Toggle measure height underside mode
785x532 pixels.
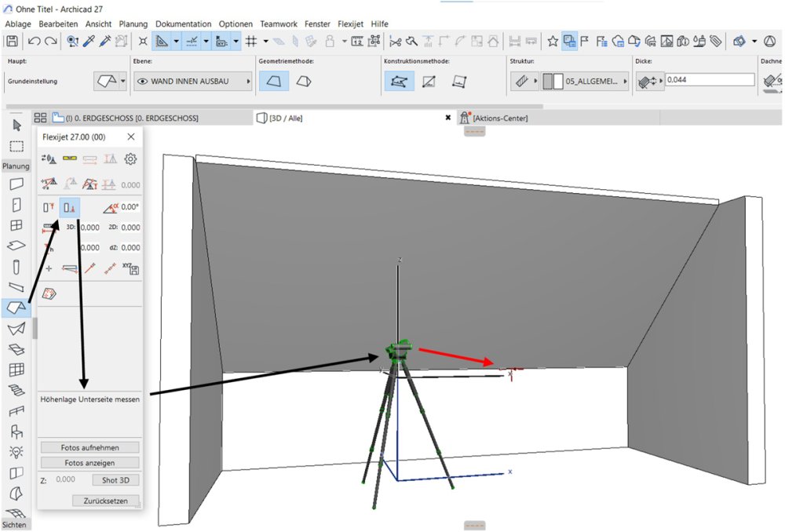click(70, 207)
